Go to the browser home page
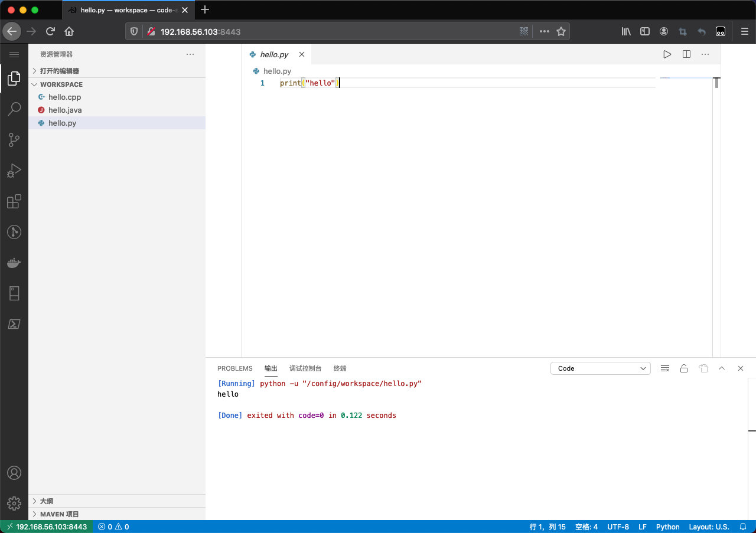 click(x=69, y=31)
